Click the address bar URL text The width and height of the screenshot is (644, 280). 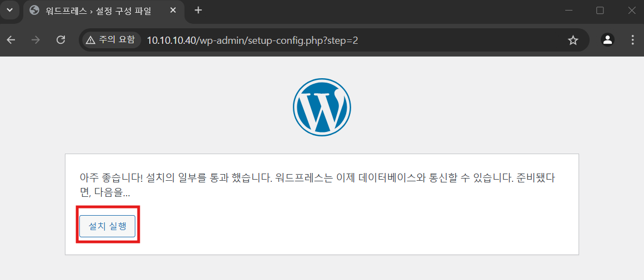pyautogui.click(x=252, y=40)
